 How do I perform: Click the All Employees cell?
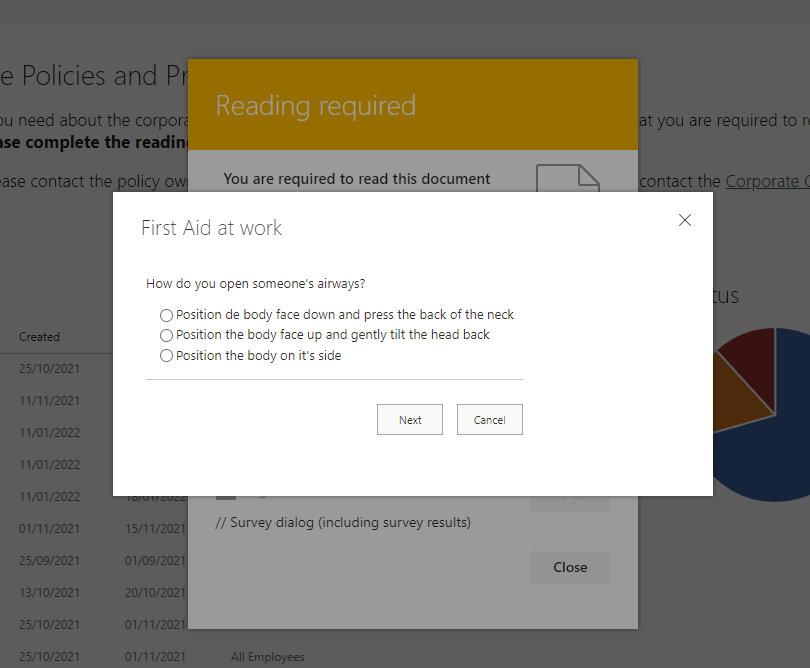267,657
